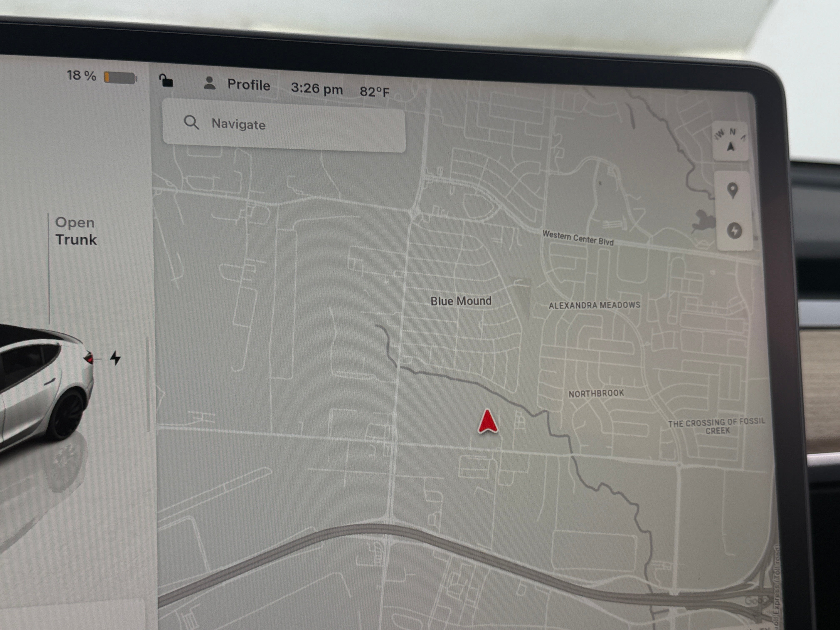This screenshot has height=630, width=840.
Task: Show charging stations with lightning icon
Action: coord(734,230)
